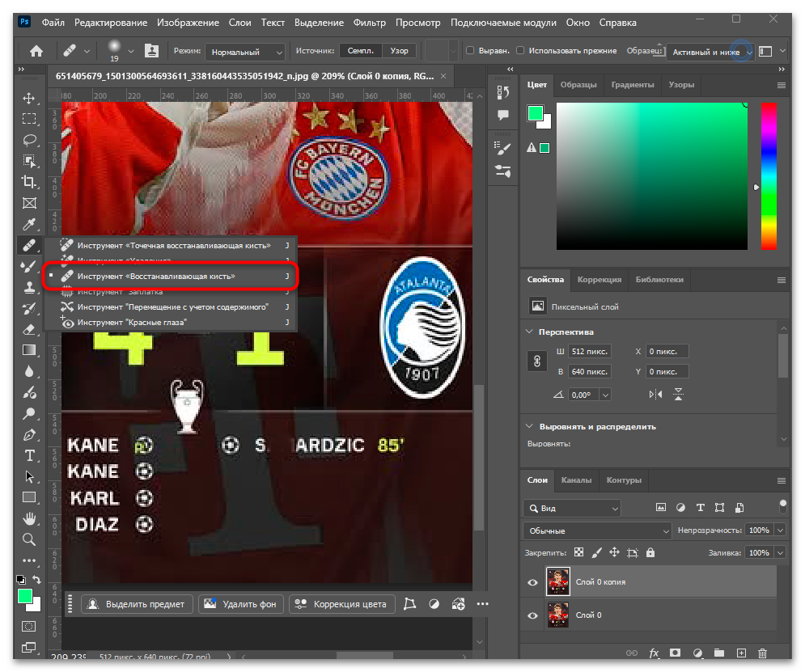Click the Home icon in options bar
Screen dimensions: 805x672
tap(36, 51)
